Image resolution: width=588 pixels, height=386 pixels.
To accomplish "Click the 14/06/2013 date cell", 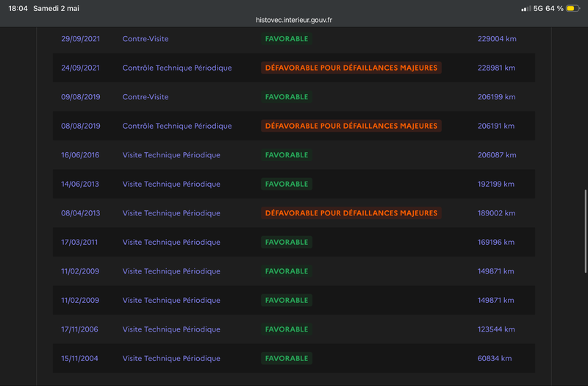I will [x=80, y=185].
